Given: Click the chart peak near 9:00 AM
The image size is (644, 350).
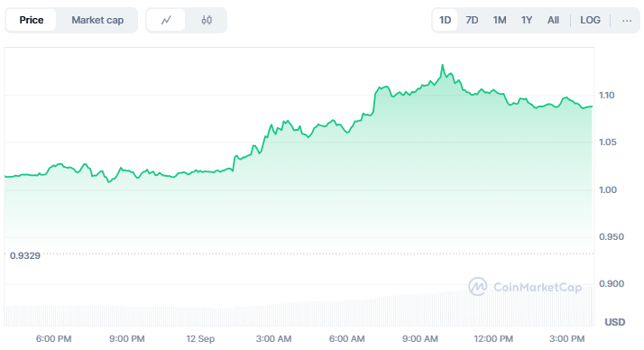Looking at the screenshot, I should pyautogui.click(x=442, y=65).
